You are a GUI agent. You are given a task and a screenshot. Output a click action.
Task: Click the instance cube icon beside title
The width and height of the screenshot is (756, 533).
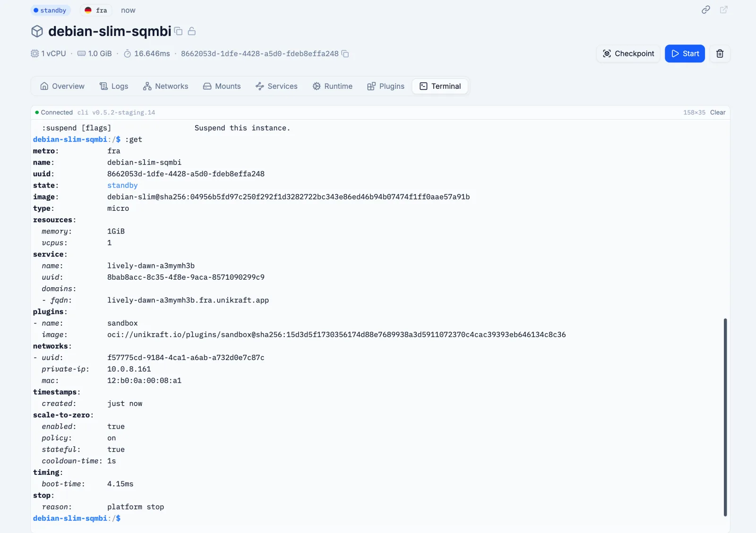tap(37, 31)
